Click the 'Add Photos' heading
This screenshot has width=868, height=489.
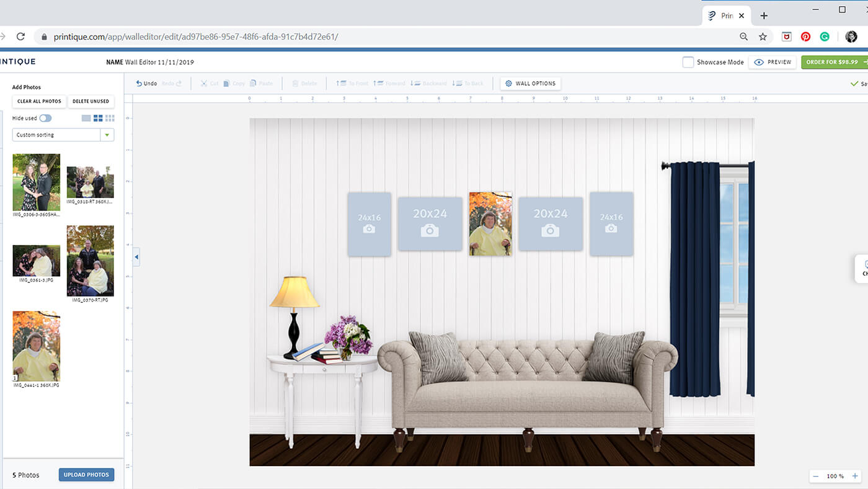point(27,87)
